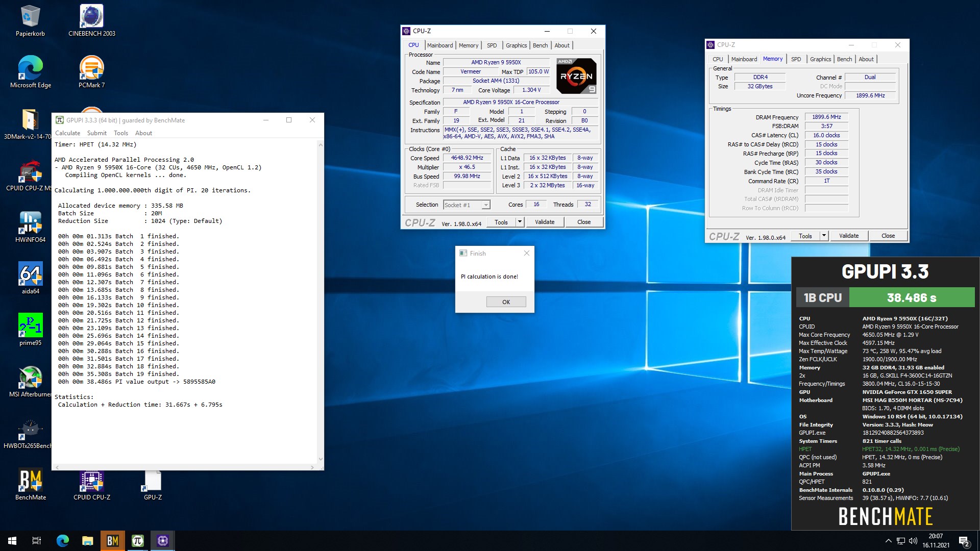This screenshot has height=551, width=980.
Task: Expand Tools dropdown arrow in left CPU-Z
Action: click(x=520, y=222)
